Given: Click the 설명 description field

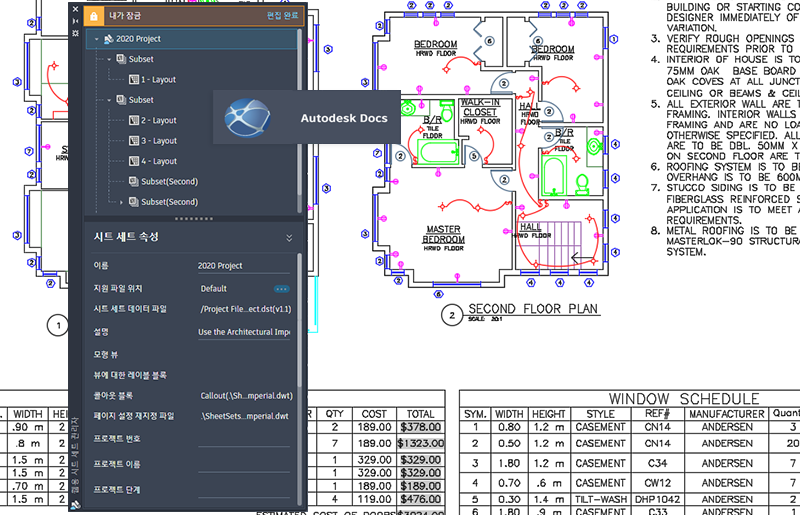Looking at the screenshot, I should [x=244, y=332].
